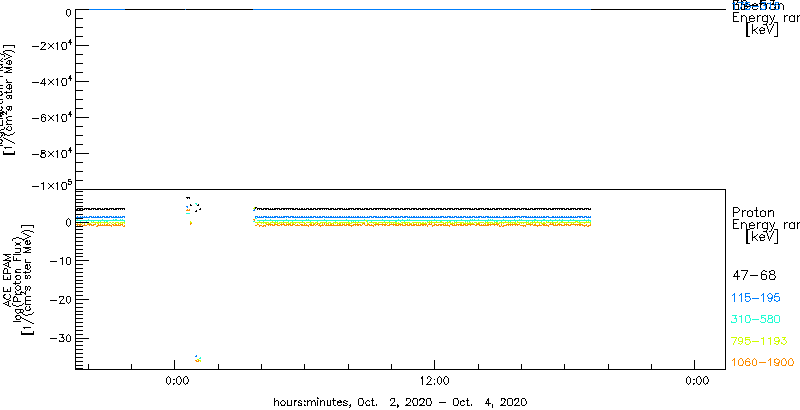Click the -8×10^4 upper axis tick label
The image size is (800, 410).
51,153
